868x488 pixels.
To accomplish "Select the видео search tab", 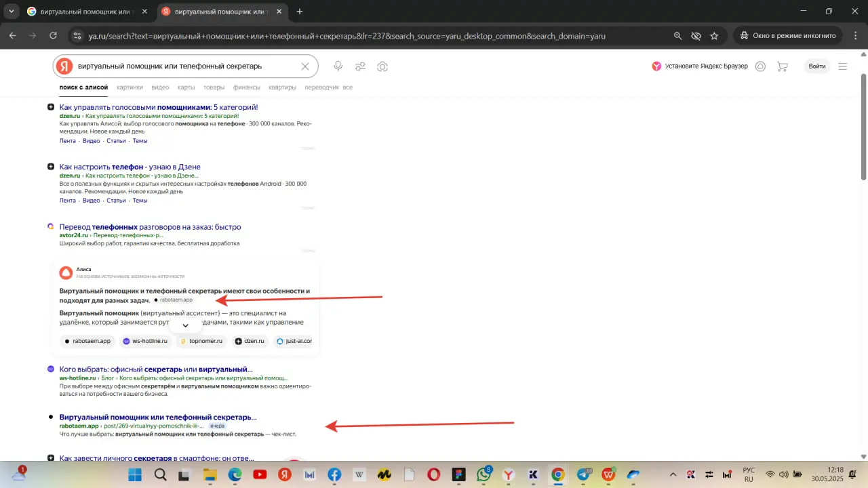I will (x=161, y=87).
